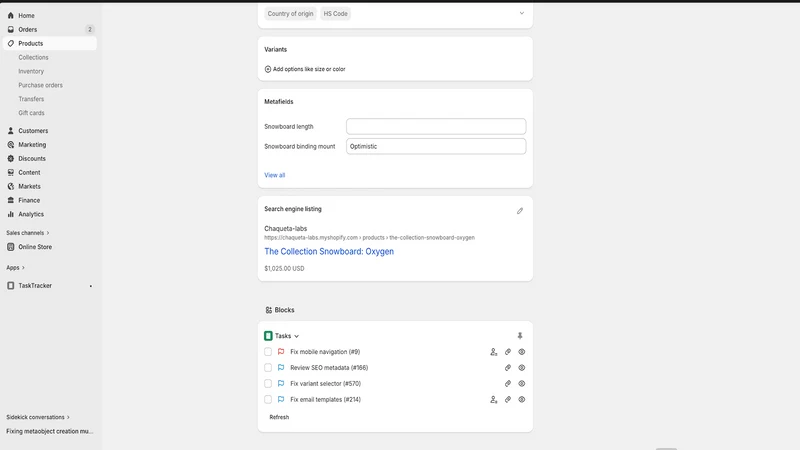The height and width of the screenshot is (450, 800).
Task: Open Fixing metaobject creation conversation
Action: 49,431
